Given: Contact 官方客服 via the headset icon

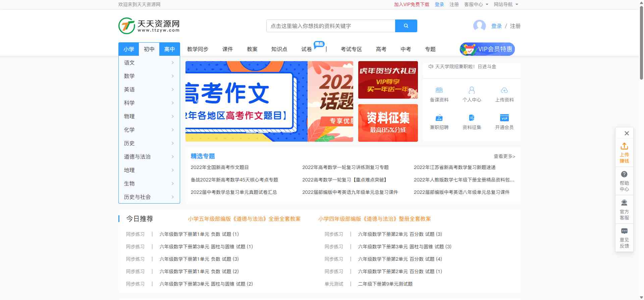Looking at the screenshot, I should point(624,203).
